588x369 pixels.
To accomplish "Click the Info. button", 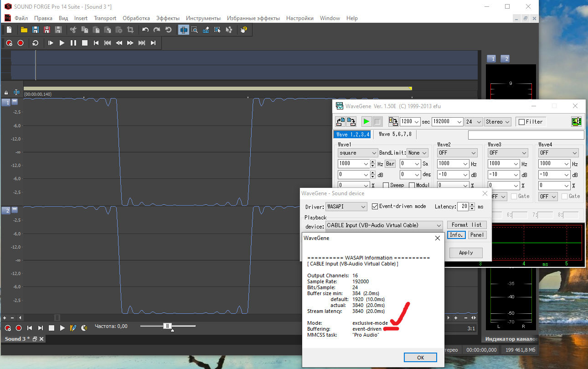I will coord(456,235).
